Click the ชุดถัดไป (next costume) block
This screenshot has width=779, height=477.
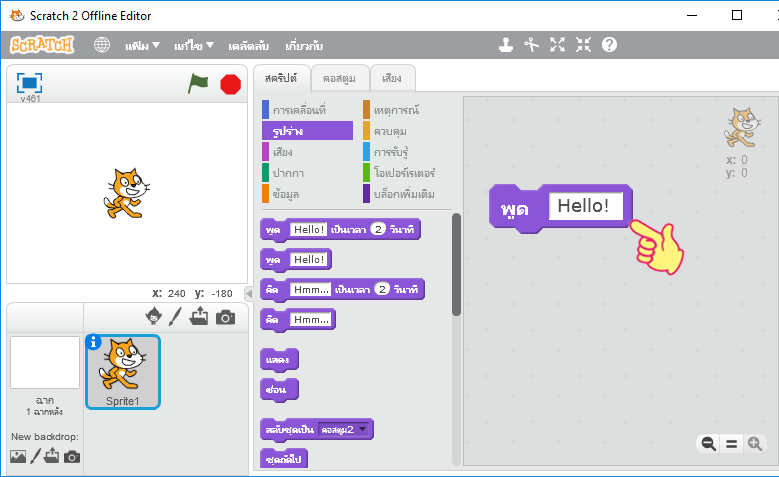pyautogui.click(x=284, y=459)
